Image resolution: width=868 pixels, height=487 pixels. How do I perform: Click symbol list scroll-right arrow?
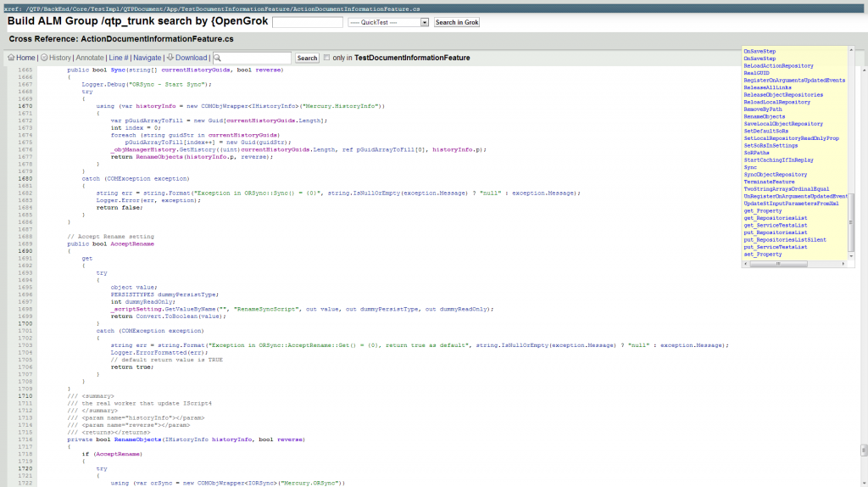click(843, 264)
